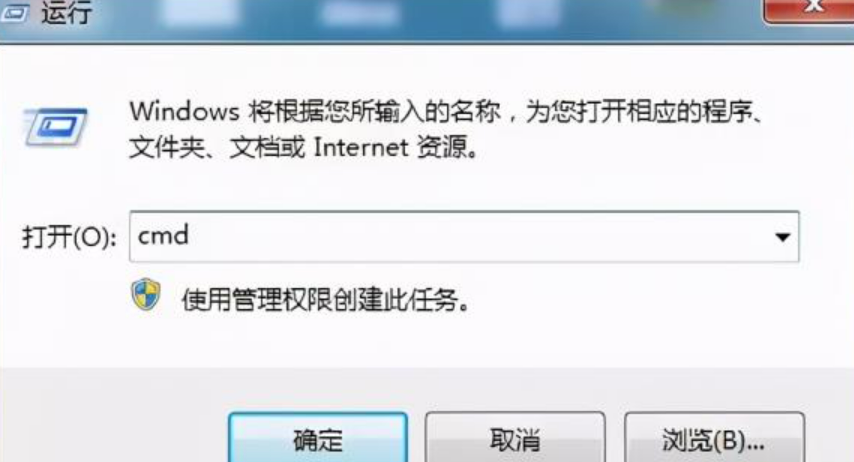Click the cmd text in the Open field
Image resolution: width=854 pixels, height=462 pixels.
pyautogui.click(x=163, y=235)
